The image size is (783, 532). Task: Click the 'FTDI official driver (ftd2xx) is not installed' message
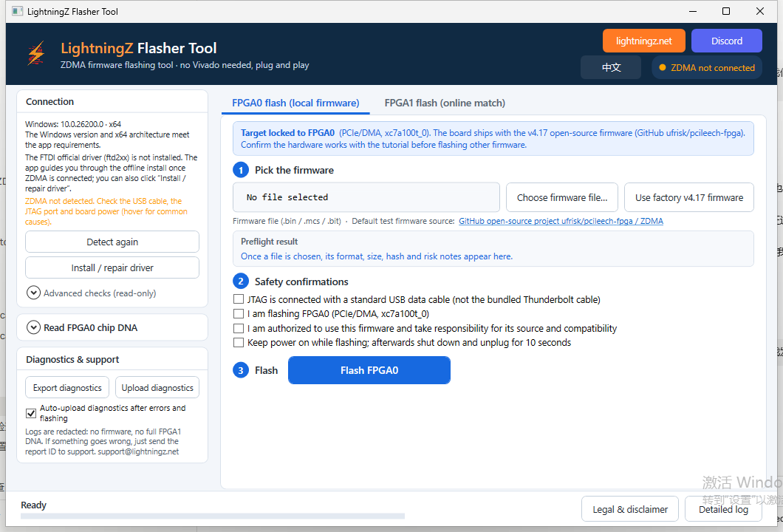click(x=112, y=173)
